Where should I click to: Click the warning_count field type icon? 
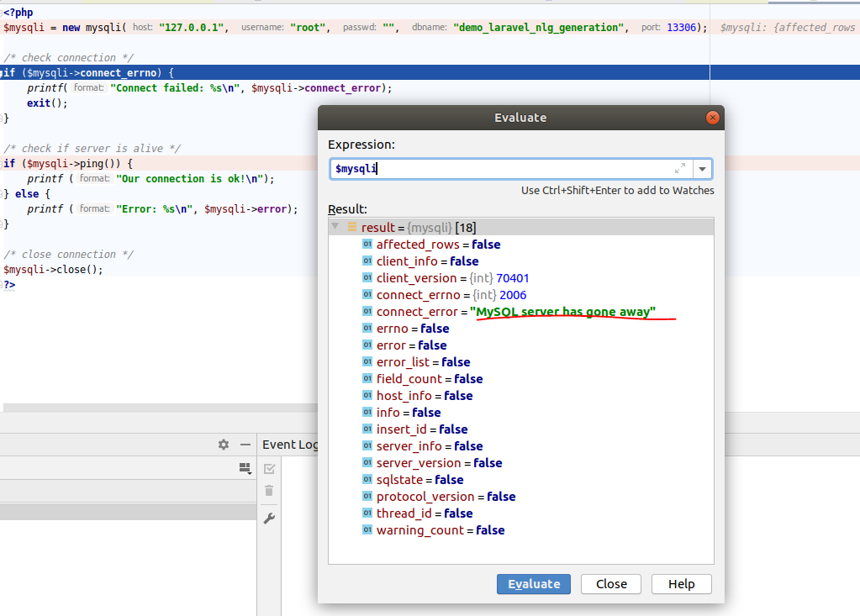click(x=367, y=530)
